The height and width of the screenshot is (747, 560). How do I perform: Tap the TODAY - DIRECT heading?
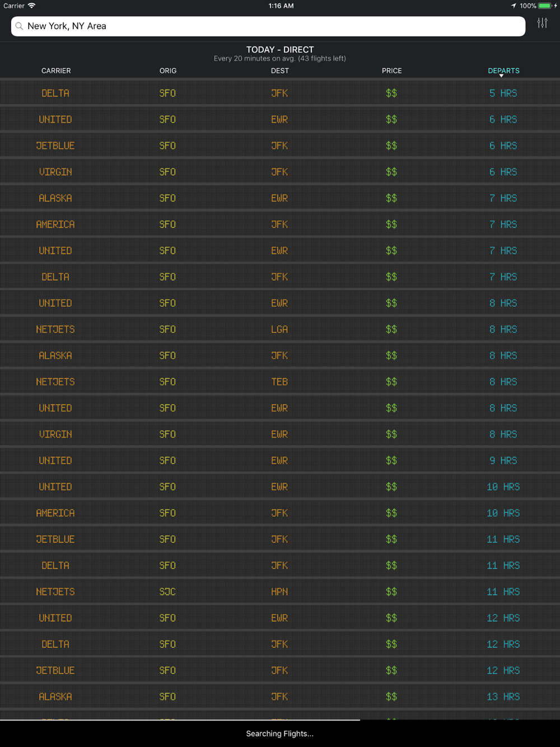click(x=280, y=49)
